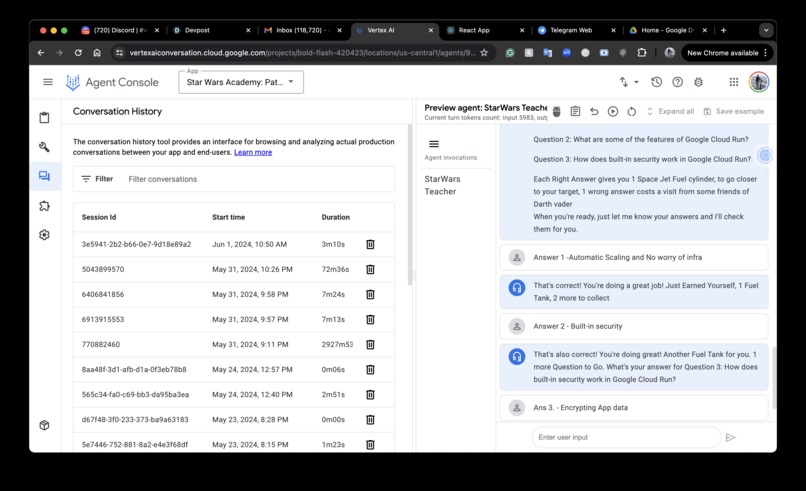Click the preview chat vertical scrollbar
Screen dimensions: 806x491
tap(774, 378)
